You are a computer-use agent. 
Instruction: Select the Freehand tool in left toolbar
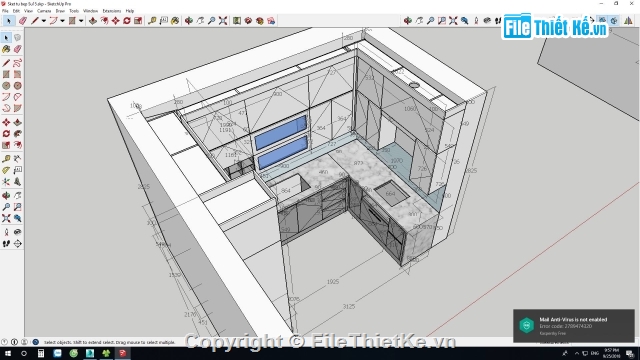[x=18, y=63]
